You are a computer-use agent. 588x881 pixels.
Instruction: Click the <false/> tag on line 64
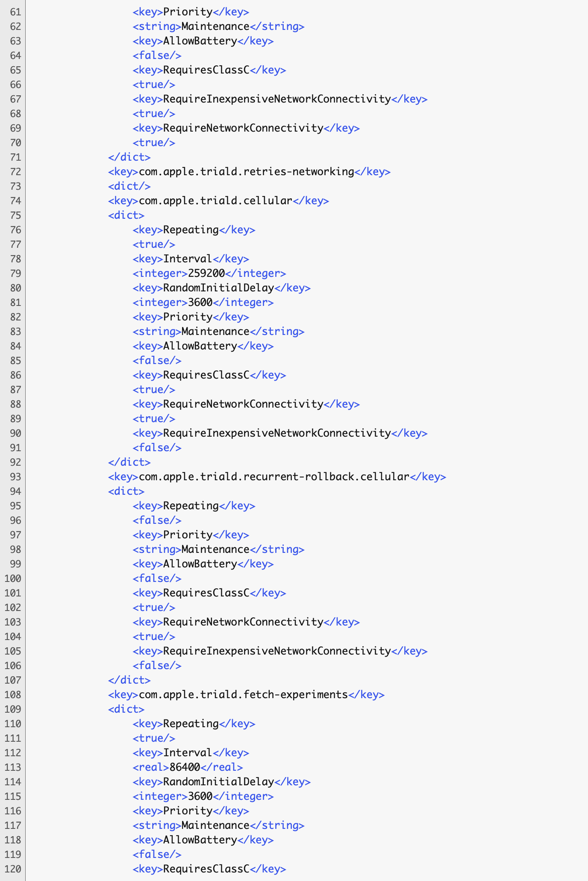point(157,56)
